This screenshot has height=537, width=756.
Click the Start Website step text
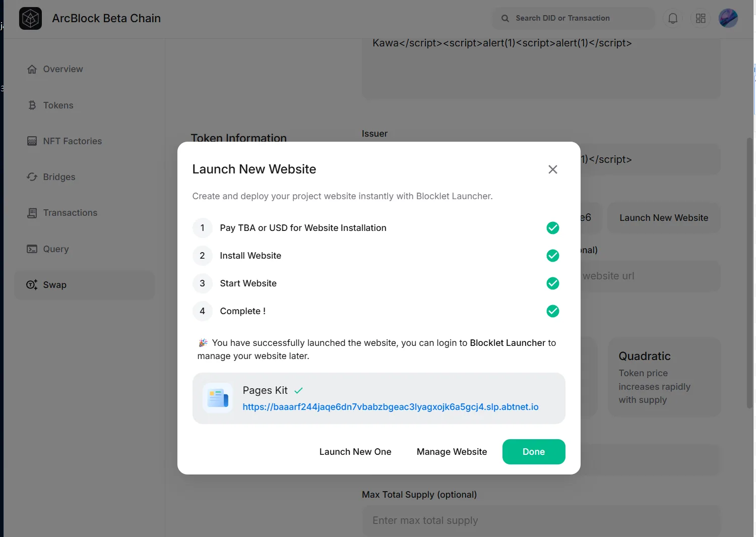pos(248,283)
